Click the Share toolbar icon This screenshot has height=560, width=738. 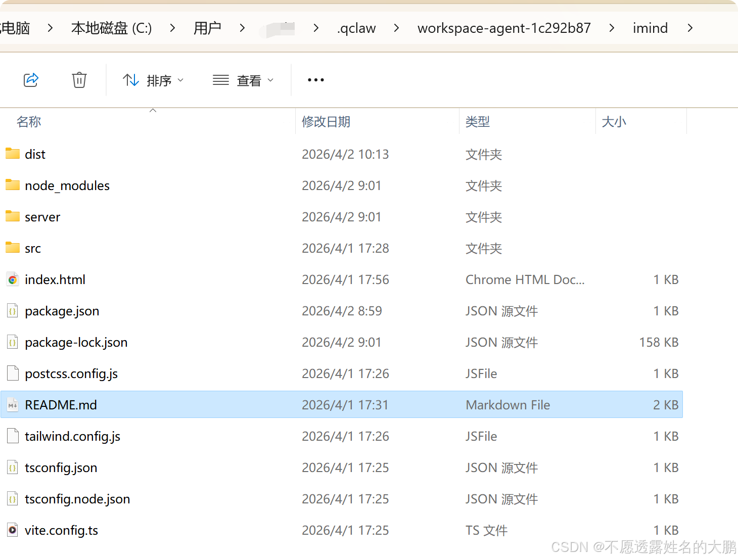coord(31,80)
